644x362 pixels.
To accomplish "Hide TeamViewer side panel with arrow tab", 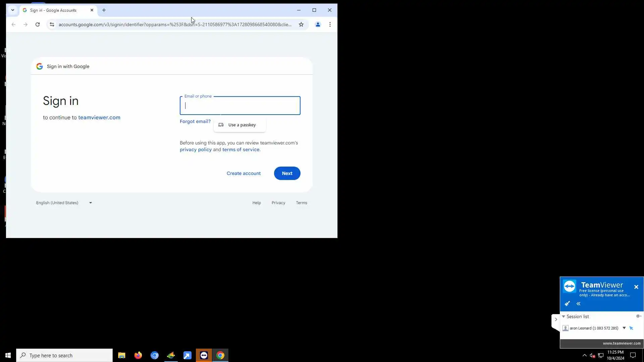I will pos(555,319).
